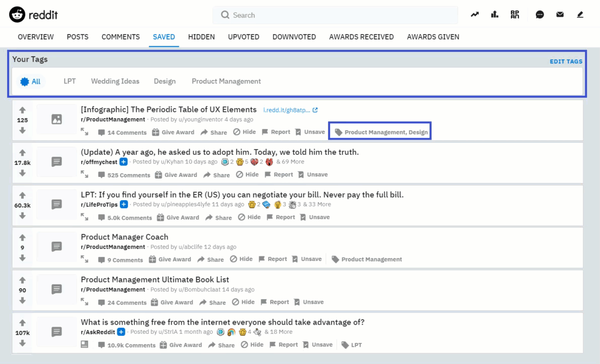Upvote the Product Manager Coach post
600x364 pixels.
point(23,237)
